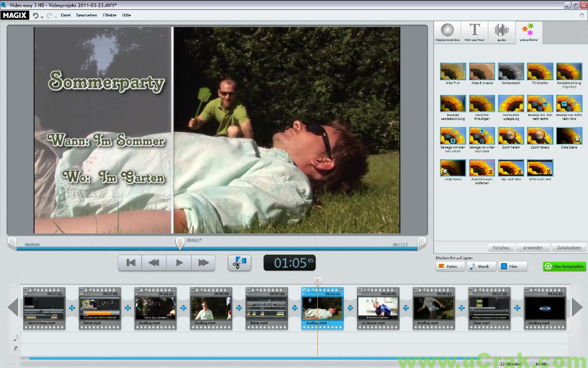Click the Film fertigstellen button
The image size is (588, 368).
coord(564,267)
